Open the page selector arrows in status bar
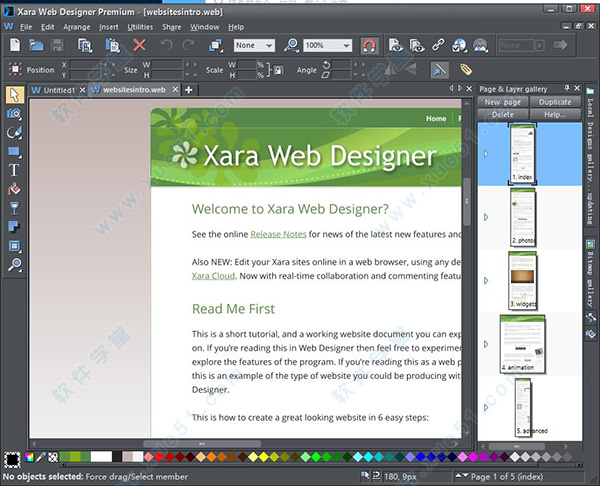The height and width of the screenshot is (486, 600). [461, 476]
